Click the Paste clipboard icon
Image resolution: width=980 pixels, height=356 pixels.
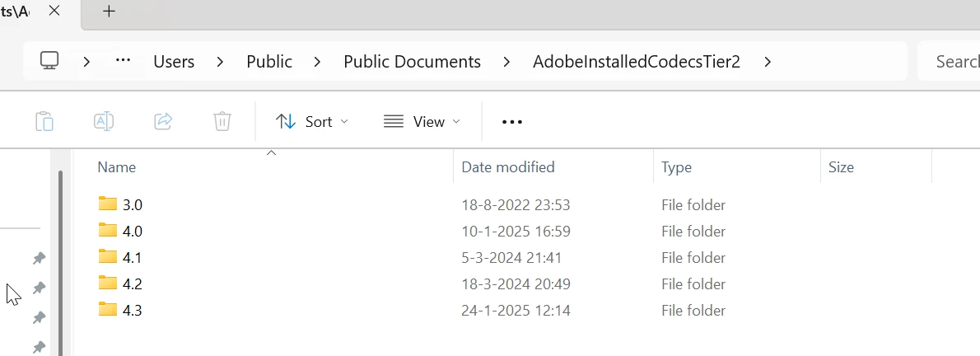[x=44, y=122]
